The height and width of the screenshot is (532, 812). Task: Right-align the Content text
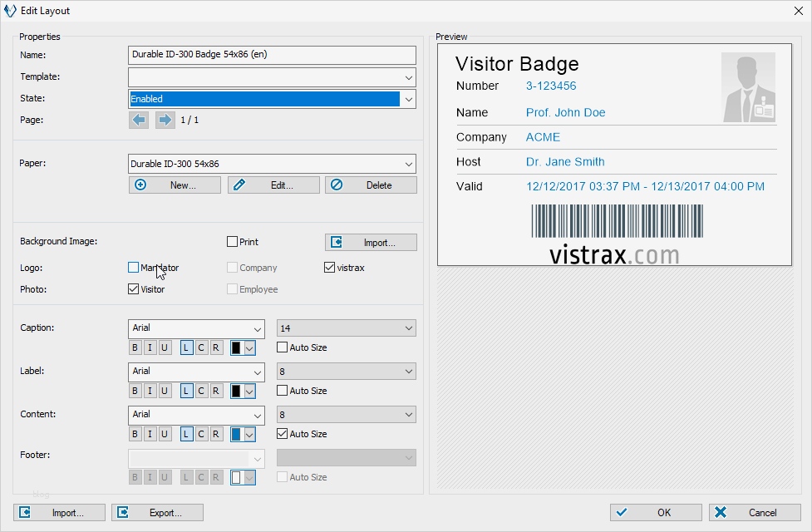point(216,434)
